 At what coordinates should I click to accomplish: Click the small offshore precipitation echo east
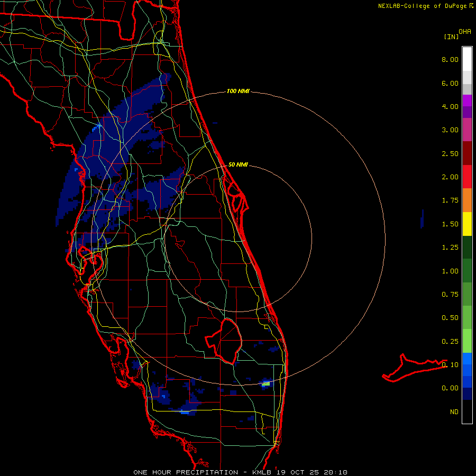[422, 218]
